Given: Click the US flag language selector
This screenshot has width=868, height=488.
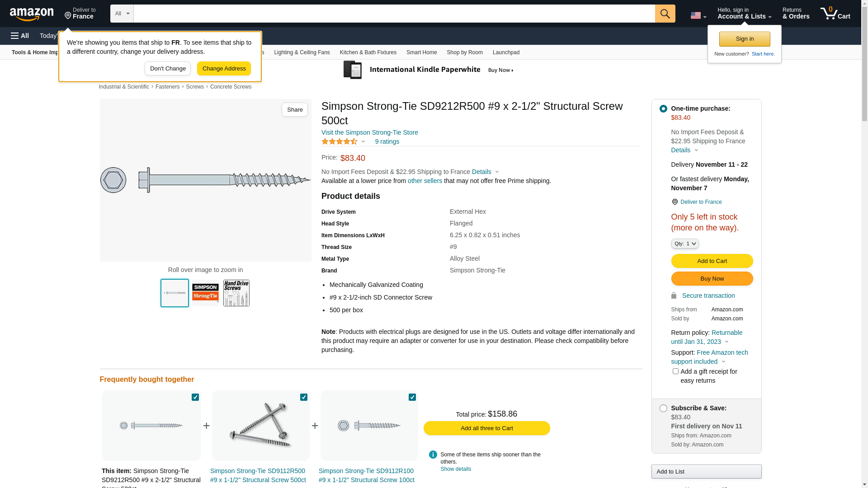Looking at the screenshot, I should [698, 15].
